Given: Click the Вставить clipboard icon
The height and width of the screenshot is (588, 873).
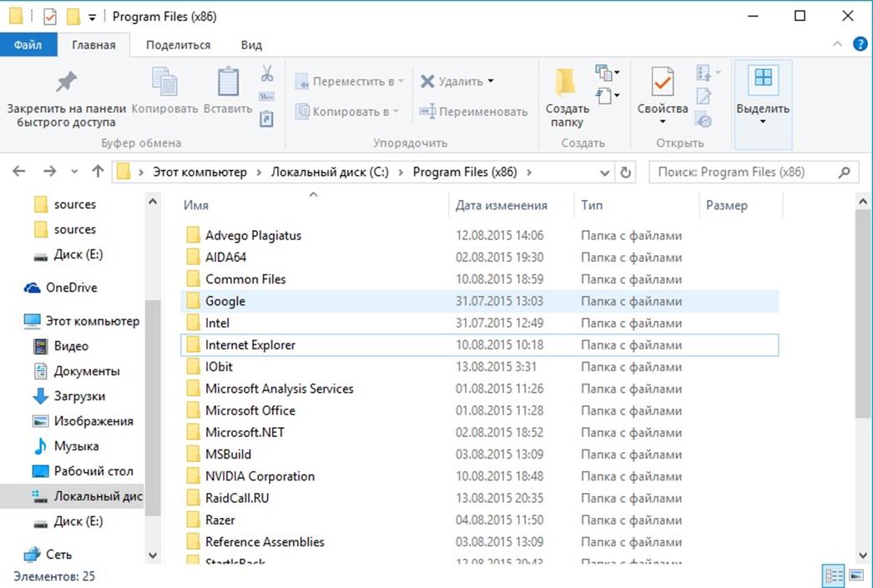Looking at the screenshot, I should (x=228, y=81).
